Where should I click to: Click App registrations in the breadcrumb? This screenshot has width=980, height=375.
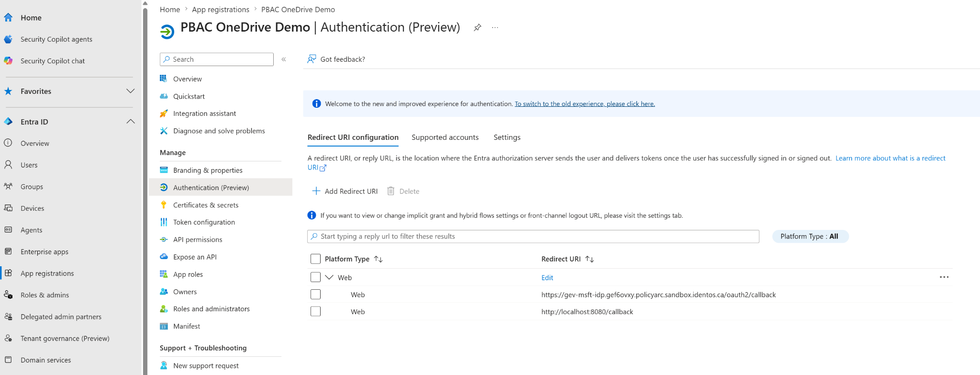click(221, 10)
